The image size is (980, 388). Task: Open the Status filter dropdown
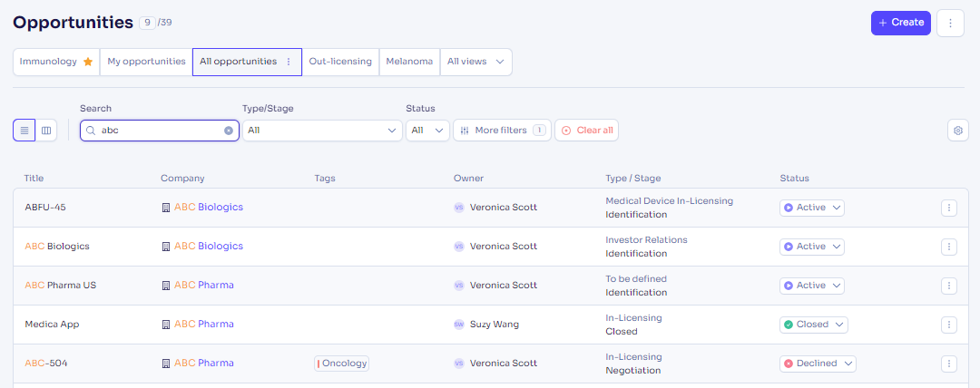tap(427, 131)
